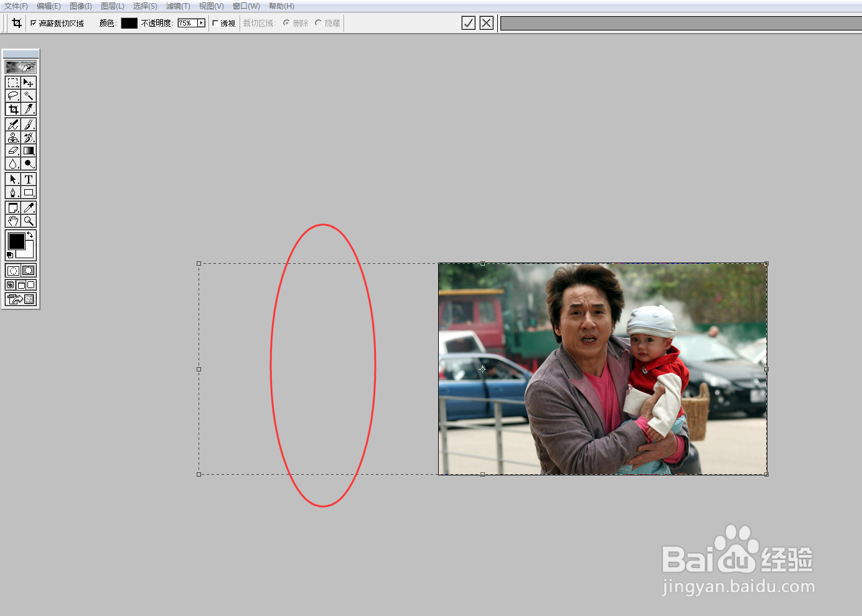Select the Lasso tool
The image size is (862, 616).
point(13,96)
